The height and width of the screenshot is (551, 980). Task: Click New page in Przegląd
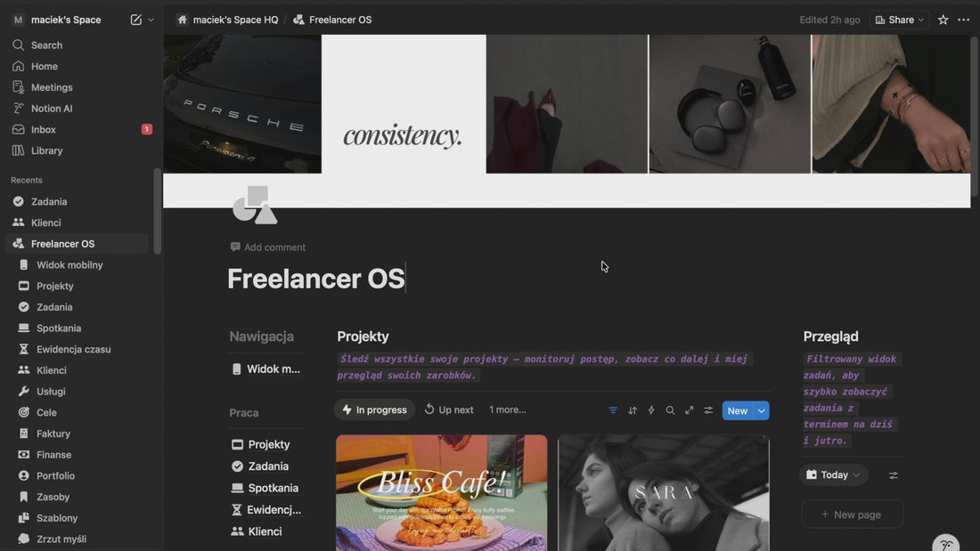(x=853, y=515)
